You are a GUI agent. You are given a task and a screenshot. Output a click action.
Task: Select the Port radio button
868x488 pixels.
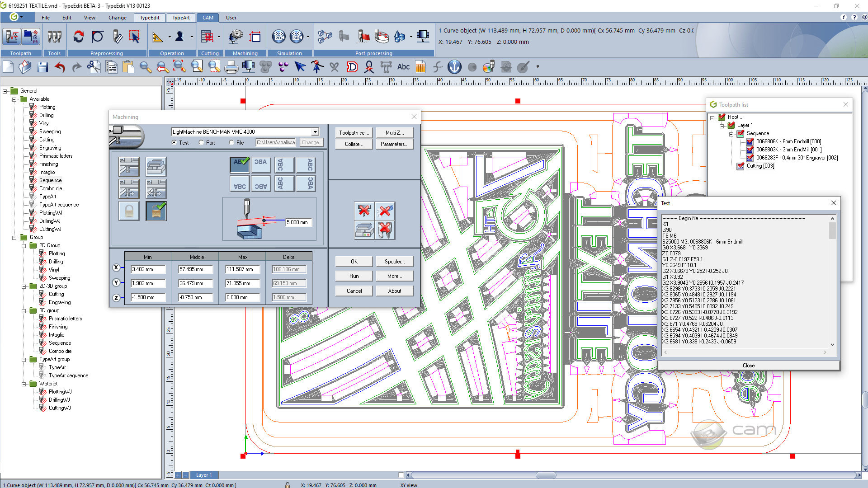coord(202,143)
